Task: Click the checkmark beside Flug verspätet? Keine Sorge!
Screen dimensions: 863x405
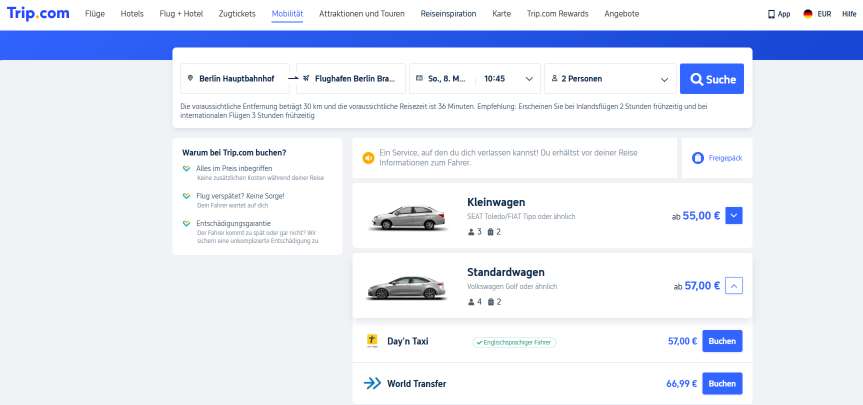Action: tap(187, 196)
